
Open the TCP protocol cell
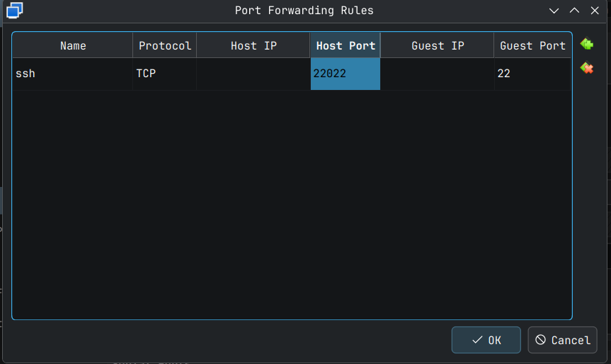click(x=165, y=74)
